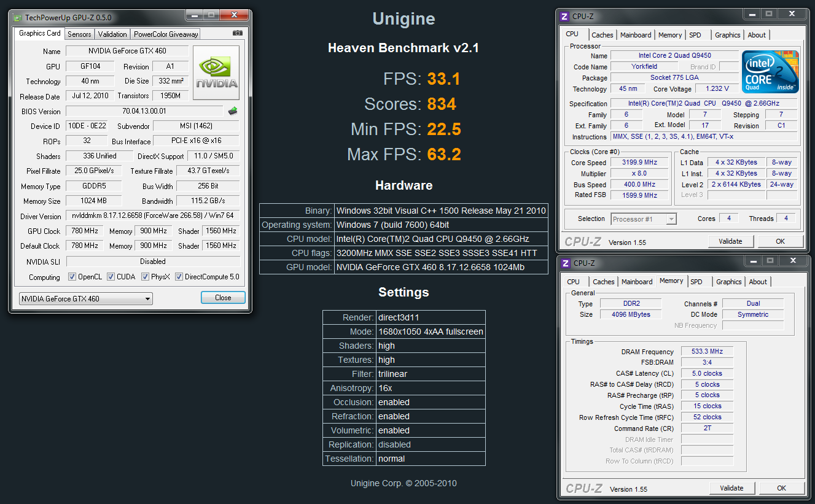The image size is (815, 504).
Task: Open Caches tab in bottom CPU-Z window
Action: pyautogui.click(x=604, y=282)
